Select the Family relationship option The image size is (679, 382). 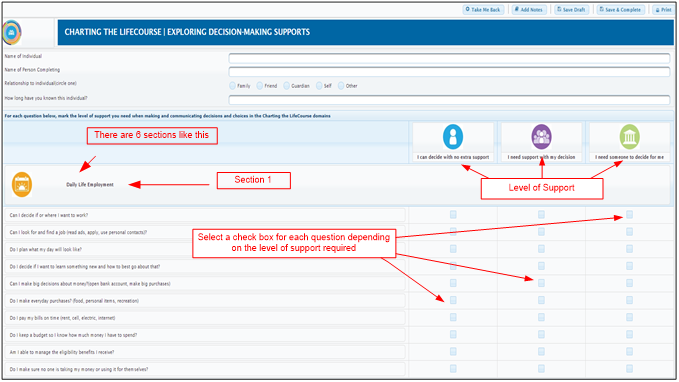tap(233, 86)
